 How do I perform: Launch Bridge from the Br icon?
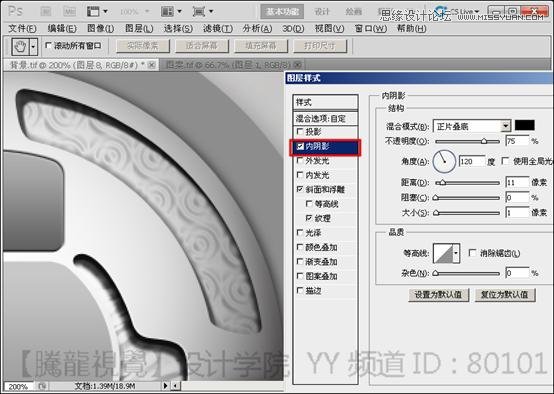click(x=46, y=11)
